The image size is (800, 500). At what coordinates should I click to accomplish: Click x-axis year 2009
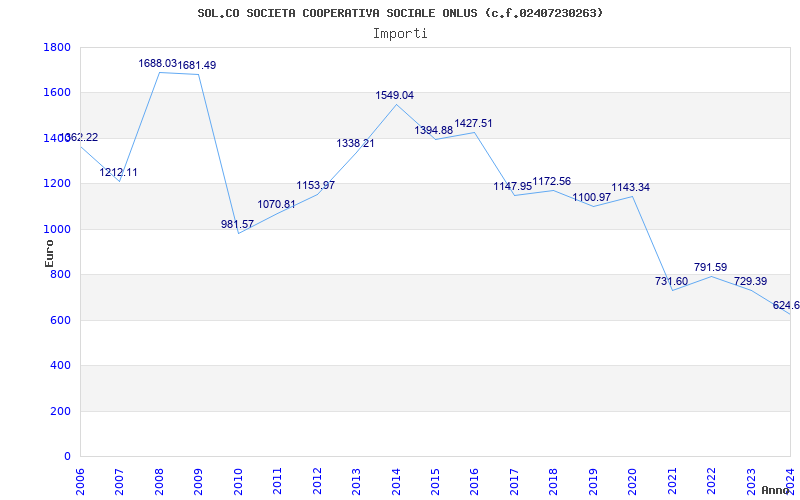(x=198, y=481)
